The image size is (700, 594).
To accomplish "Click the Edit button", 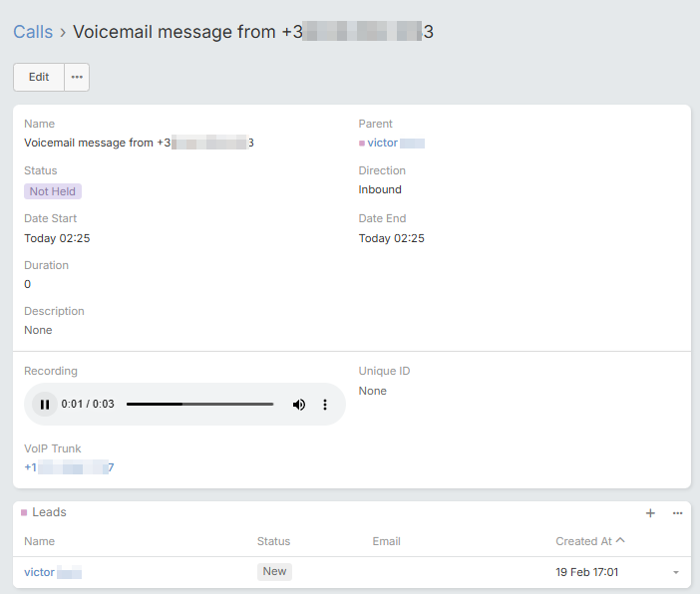I will click(39, 77).
